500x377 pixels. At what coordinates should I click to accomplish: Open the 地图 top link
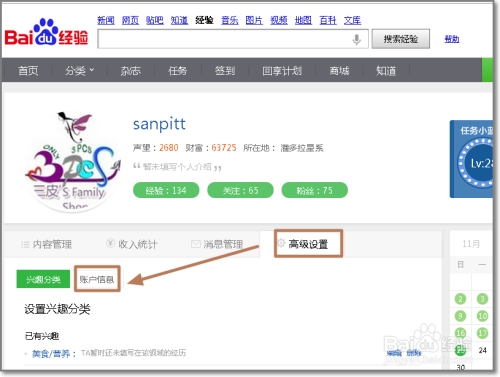(x=303, y=20)
